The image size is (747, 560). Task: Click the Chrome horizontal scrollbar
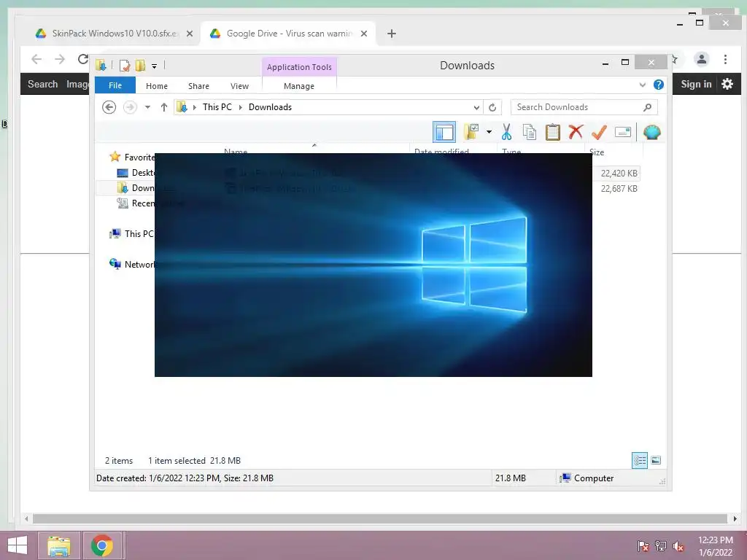coord(379,518)
